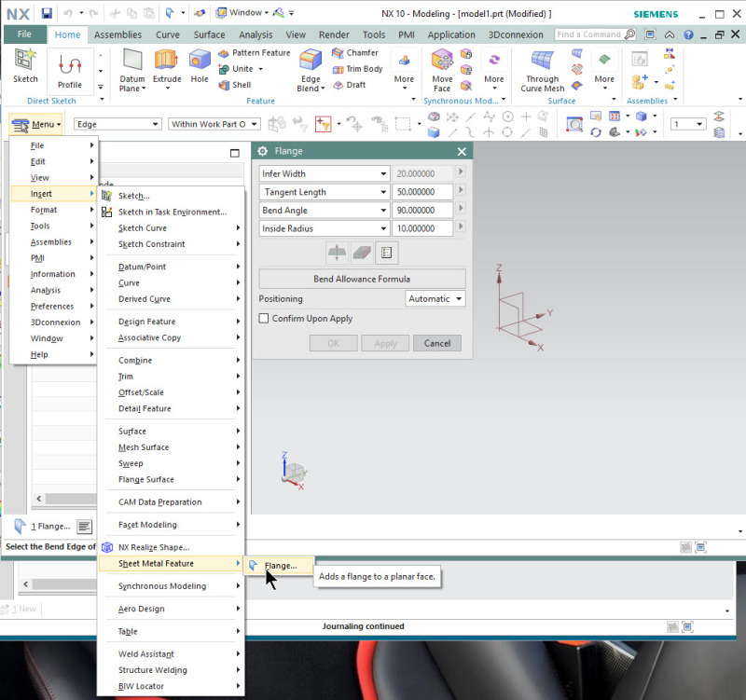Click the middle icon below Inside Radius

pos(362,253)
